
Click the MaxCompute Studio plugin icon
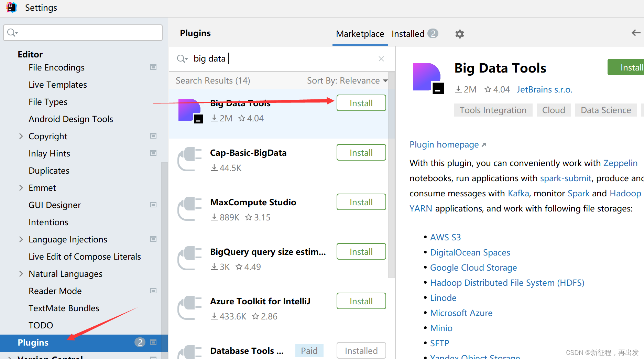(189, 209)
